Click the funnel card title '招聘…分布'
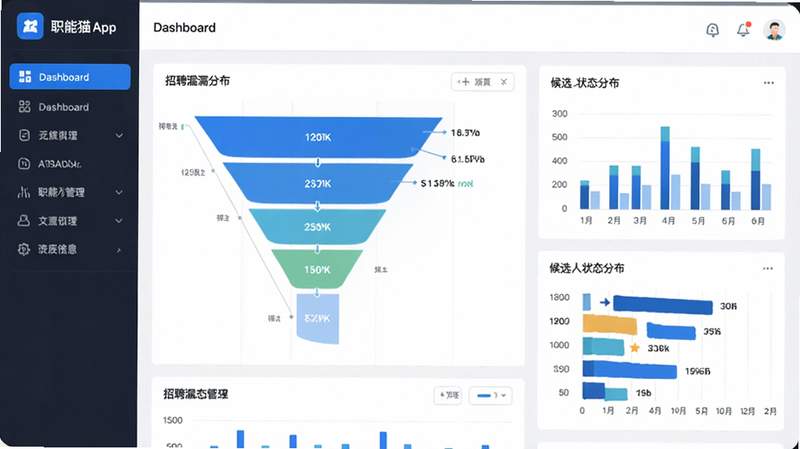 [x=197, y=81]
